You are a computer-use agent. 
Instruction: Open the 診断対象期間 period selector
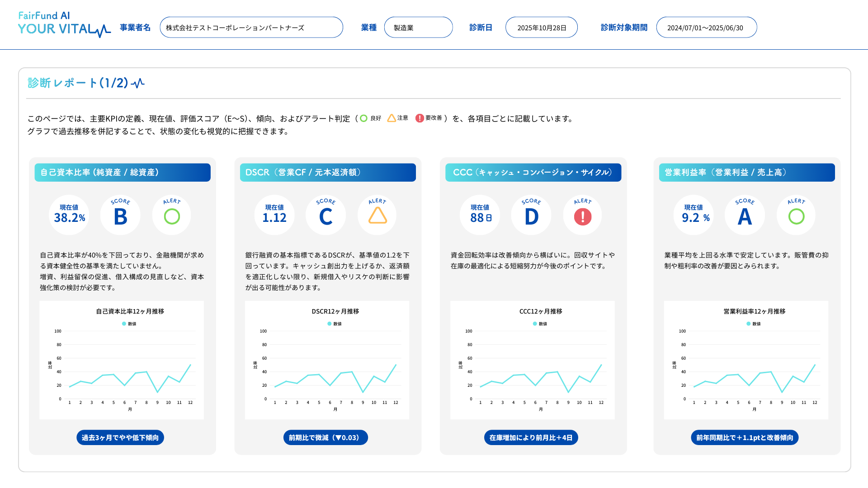[x=706, y=27]
